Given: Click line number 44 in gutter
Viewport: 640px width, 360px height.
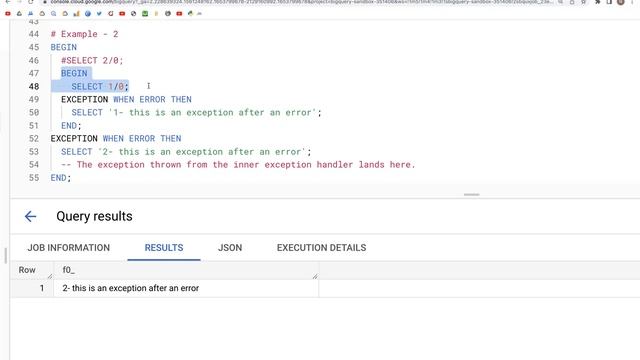Looking at the screenshot, I should 34,34.
